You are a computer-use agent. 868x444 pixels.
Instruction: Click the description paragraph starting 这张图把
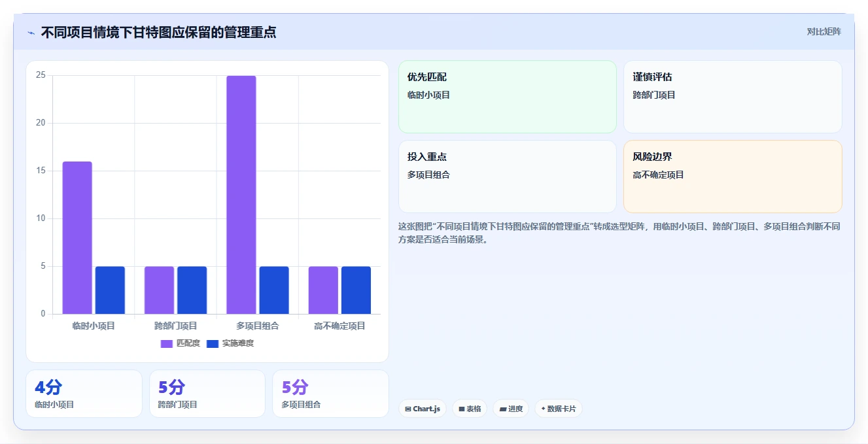[x=619, y=233]
